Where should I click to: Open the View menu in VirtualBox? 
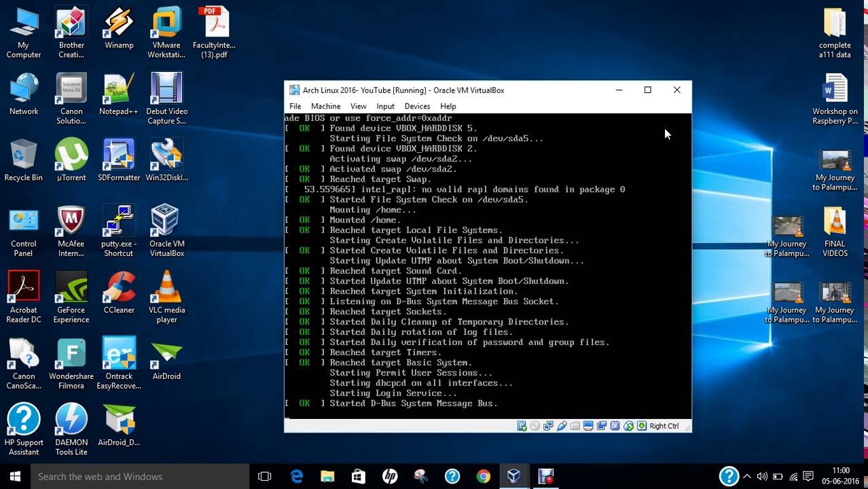point(359,106)
